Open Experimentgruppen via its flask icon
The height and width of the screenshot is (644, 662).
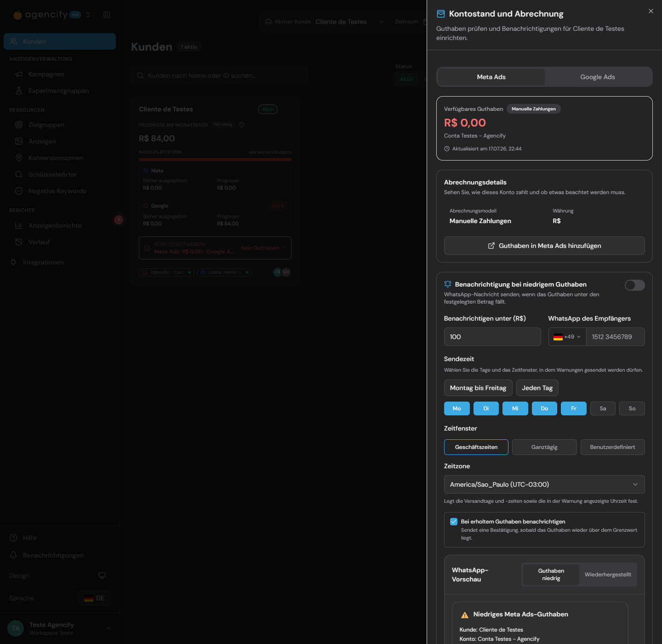click(19, 91)
